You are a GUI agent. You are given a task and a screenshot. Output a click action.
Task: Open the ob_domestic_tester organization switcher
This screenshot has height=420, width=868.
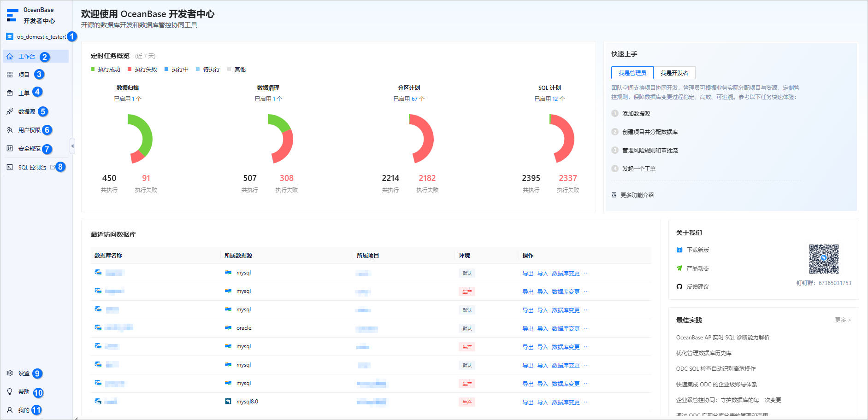pyautogui.click(x=36, y=37)
